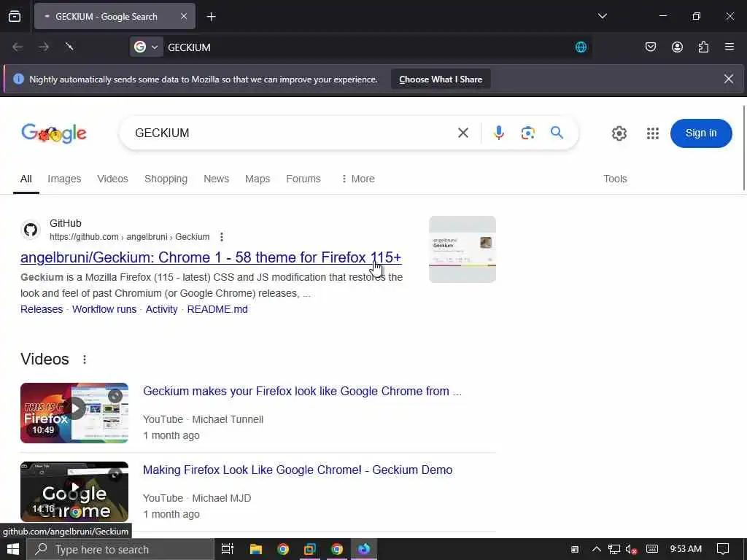Click the taskbar Type here to search box

pyautogui.click(x=120, y=549)
